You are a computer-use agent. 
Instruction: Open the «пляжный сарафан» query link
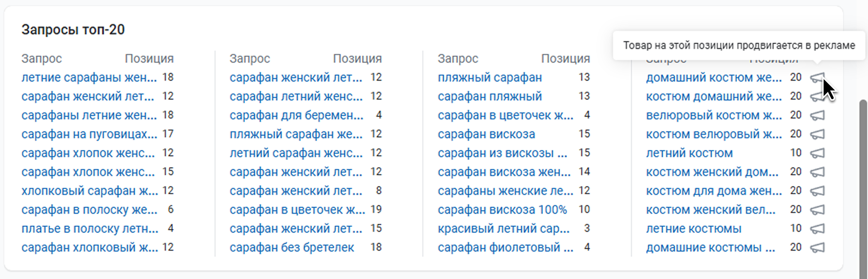[490, 78]
